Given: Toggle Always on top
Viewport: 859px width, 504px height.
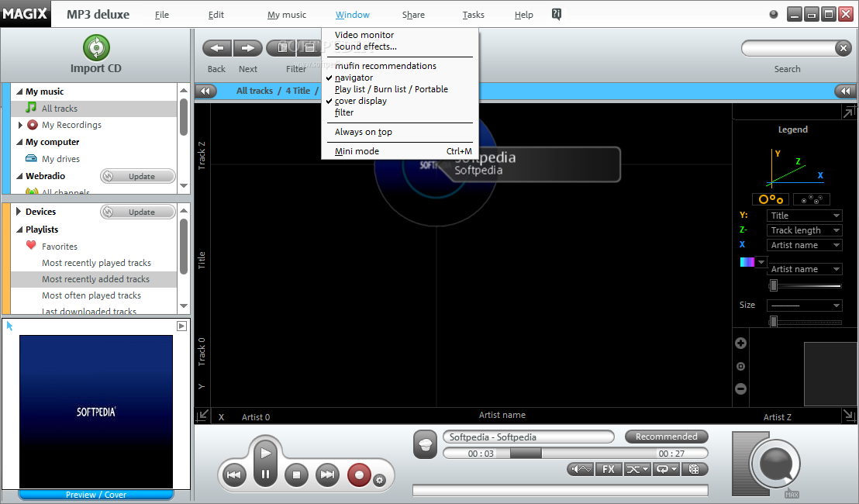Looking at the screenshot, I should click(x=363, y=132).
